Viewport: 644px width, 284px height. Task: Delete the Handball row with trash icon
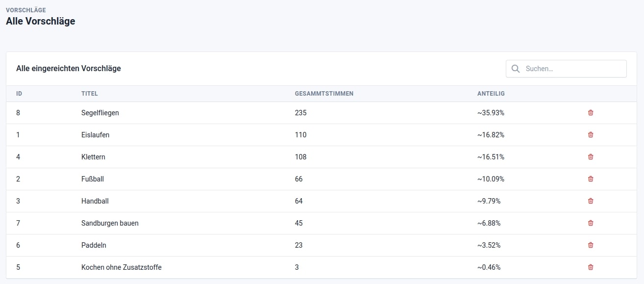point(590,201)
